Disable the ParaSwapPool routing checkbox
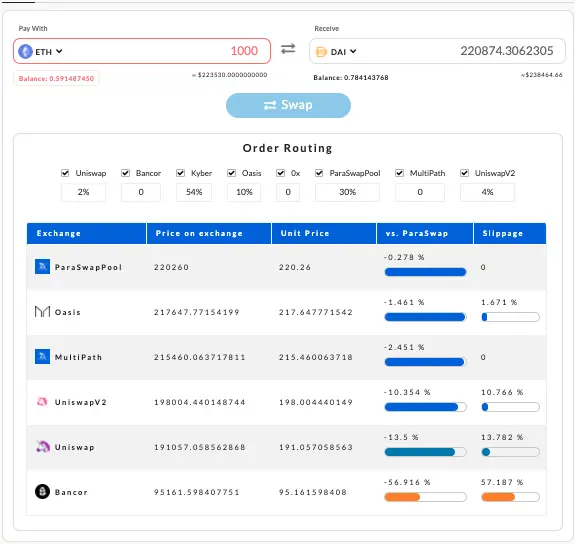Screen dimensions: 575x544 click(x=319, y=173)
